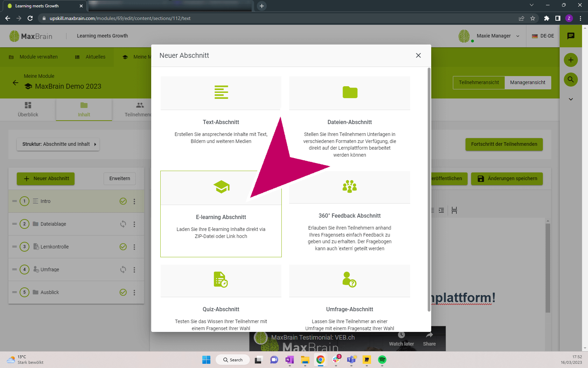Open the three-dot menu for Intro
This screenshot has width=588, height=368.
pyautogui.click(x=134, y=201)
